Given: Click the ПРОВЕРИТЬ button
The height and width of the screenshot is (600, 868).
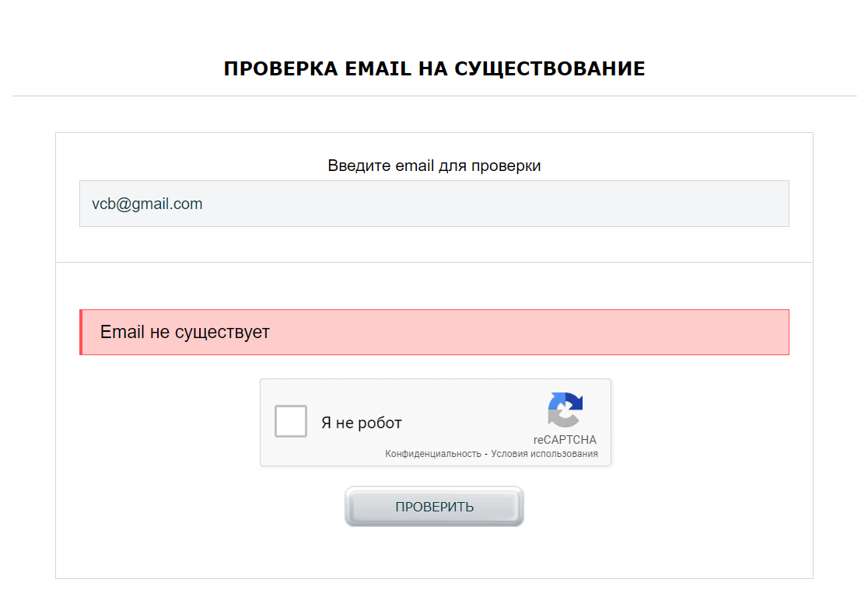Looking at the screenshot, I should pyautogui.click(x=434, y=507).
